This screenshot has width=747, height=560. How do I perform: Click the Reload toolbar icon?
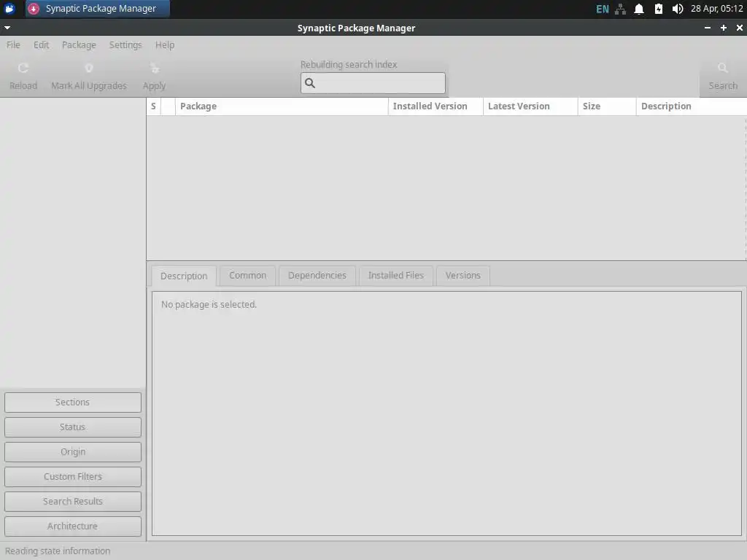click(23, 68)
